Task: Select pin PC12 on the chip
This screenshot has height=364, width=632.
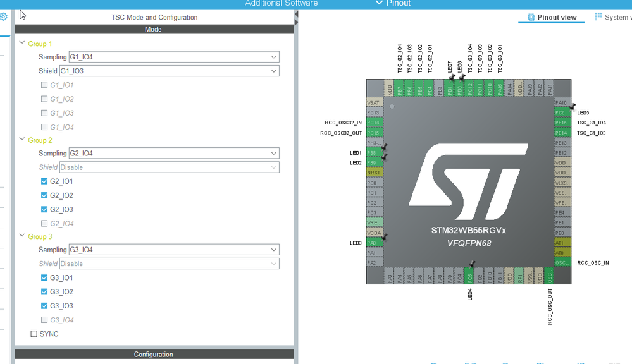Action: point(469,88)
